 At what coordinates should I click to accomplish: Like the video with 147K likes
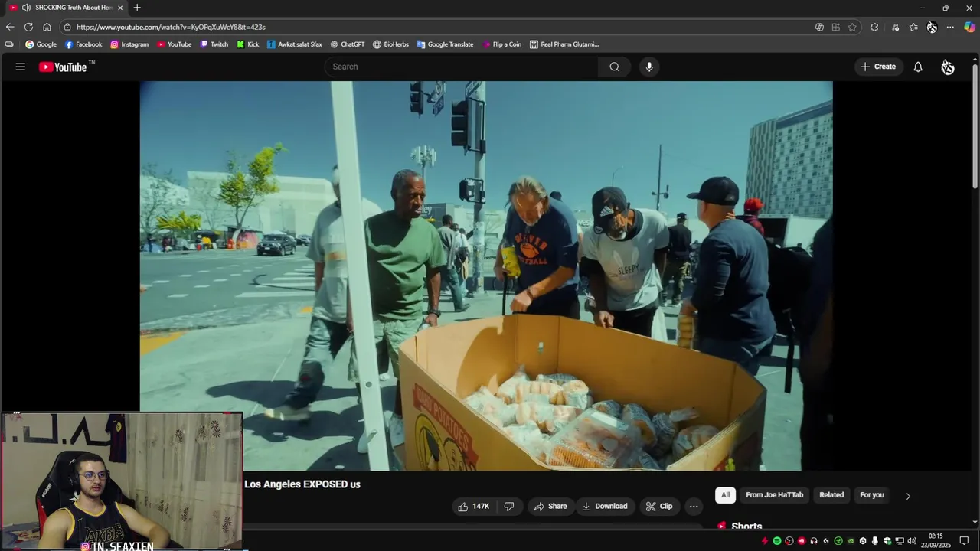click(x=473, y=506)
